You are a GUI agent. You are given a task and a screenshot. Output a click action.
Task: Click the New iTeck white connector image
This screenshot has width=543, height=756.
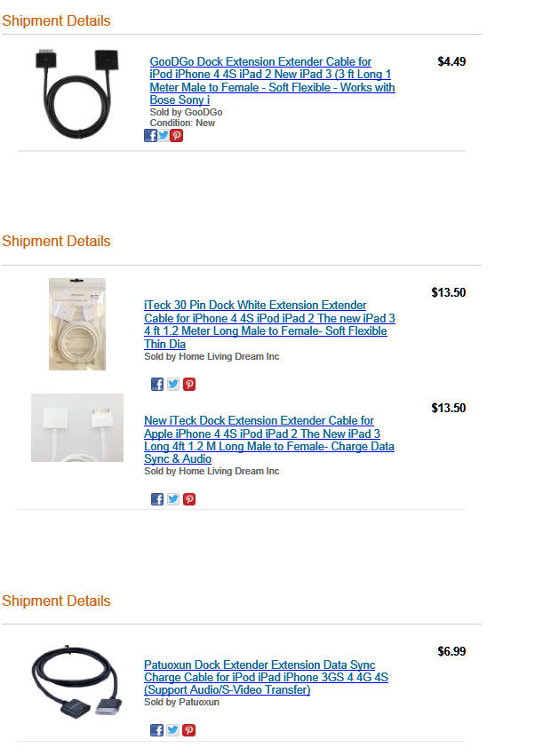coord(77,427)
